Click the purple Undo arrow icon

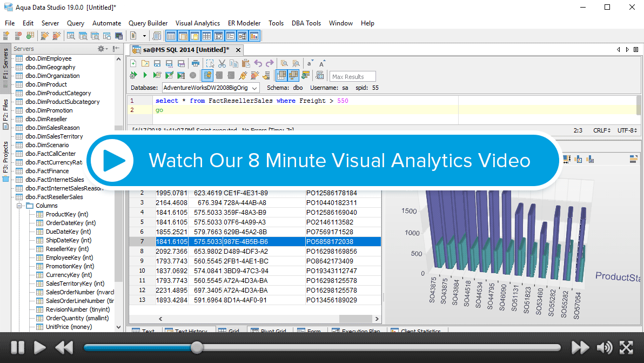pos(258,63)
